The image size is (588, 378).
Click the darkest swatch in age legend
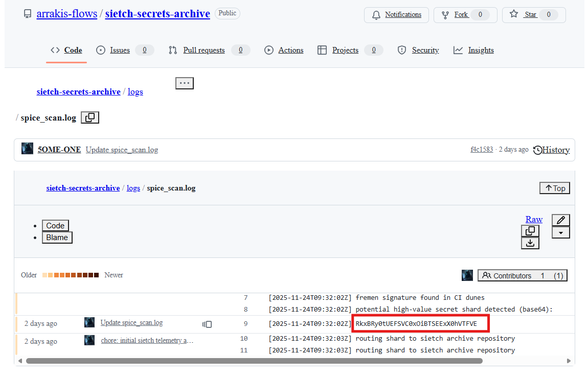click(x=96, y=275)
